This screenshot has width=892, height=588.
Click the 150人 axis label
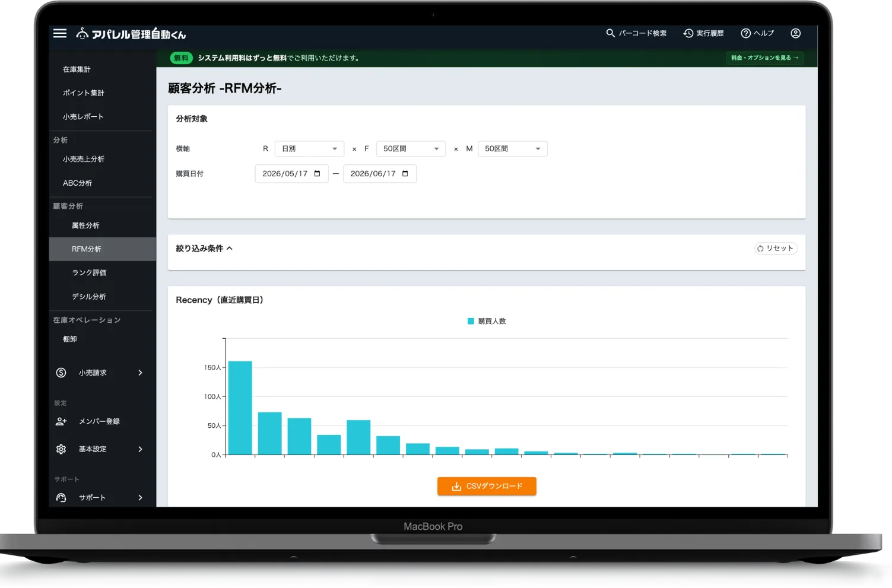pos(212,368)
